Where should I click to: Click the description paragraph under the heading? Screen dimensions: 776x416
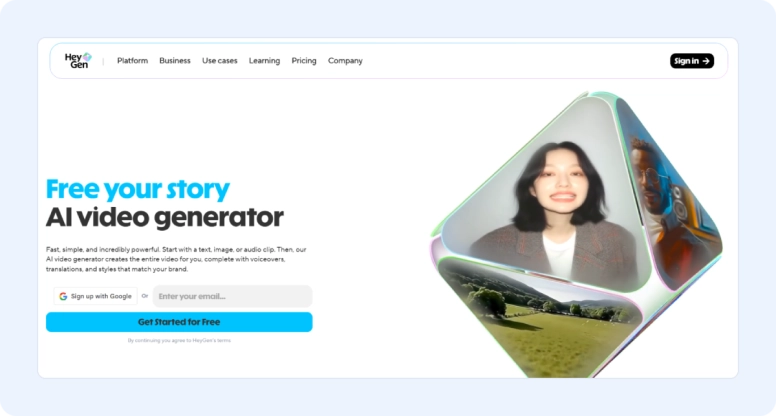(176, 259)
